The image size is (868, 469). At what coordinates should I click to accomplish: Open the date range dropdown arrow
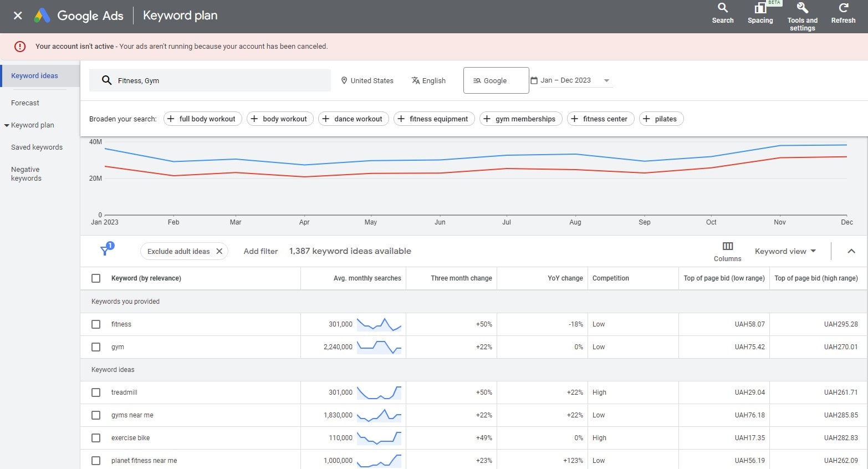(x=606, y=80)
